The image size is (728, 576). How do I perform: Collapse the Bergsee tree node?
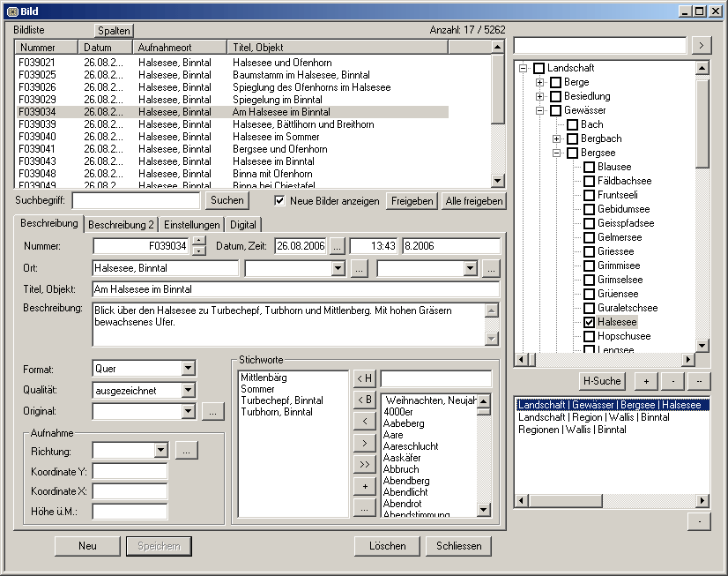pos(557,153)
